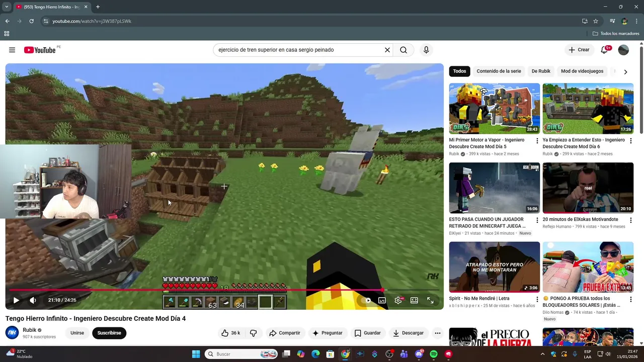644x362 pixels.
Task: Bookmark this page with the star
Action: tap(596, 21)
